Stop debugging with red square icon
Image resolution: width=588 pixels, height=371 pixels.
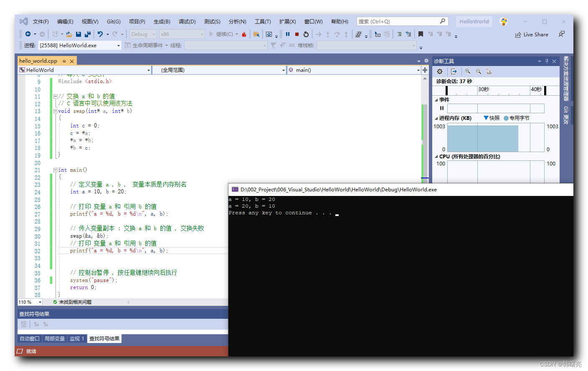point(297,34)
